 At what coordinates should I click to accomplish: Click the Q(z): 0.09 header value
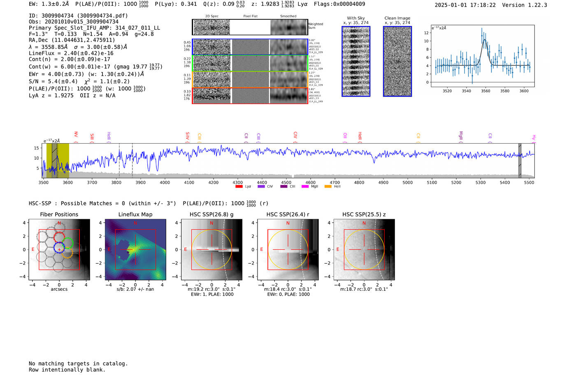(x=224, y=4)
